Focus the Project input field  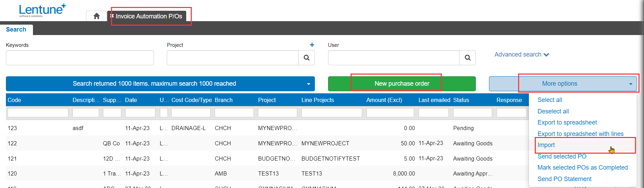tap(233, 58)
